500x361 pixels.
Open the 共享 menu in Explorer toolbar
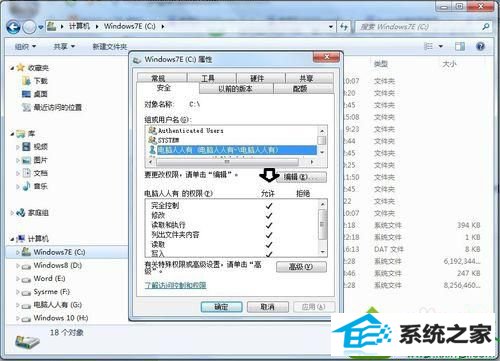64,46
